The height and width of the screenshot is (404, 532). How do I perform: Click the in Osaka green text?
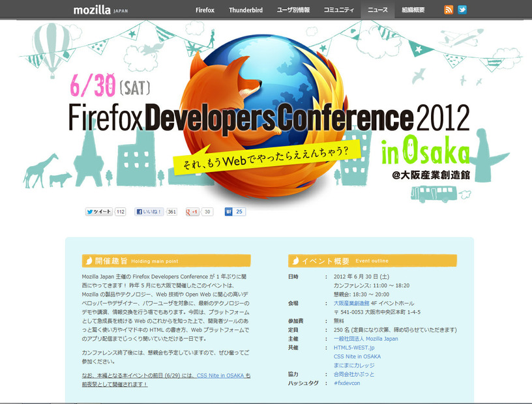[x=426, y=151]
